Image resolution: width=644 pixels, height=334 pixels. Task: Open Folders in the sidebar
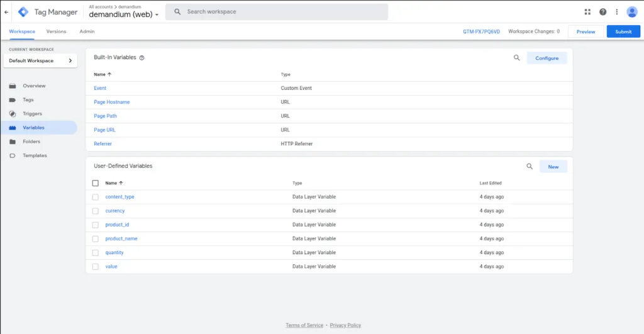click(x=31, y=142)
